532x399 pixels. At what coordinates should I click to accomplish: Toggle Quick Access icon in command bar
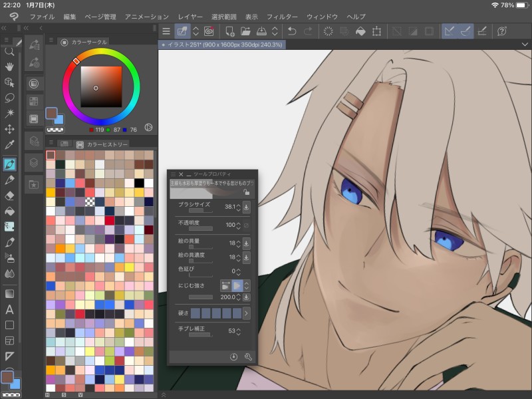point(182,31)
